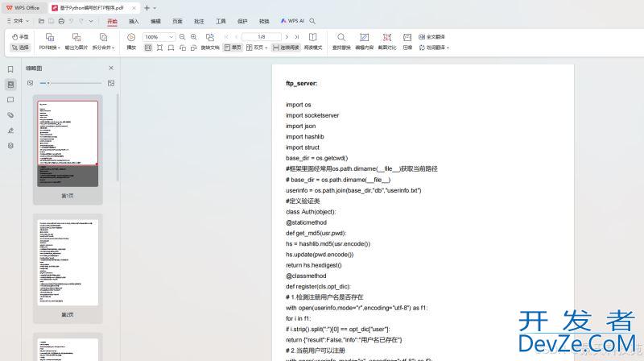The width and height of the screenshot is (644, 361).
Task: Open Reading Mode (阅读模式)
Action: [313, 42]
